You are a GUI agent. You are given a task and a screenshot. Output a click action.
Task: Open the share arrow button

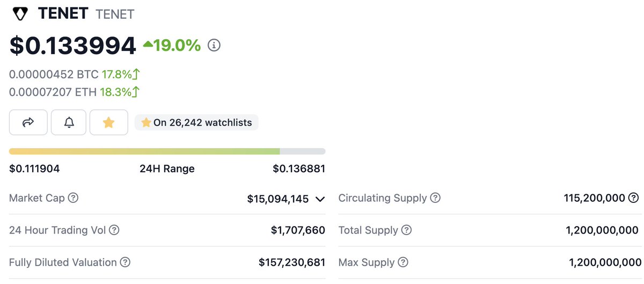(28, 122)
